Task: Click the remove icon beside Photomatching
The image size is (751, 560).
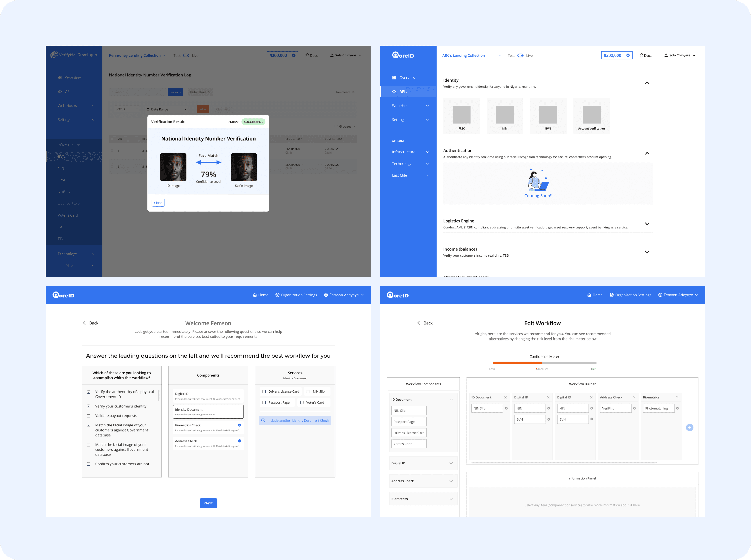Action: point(677,409)
